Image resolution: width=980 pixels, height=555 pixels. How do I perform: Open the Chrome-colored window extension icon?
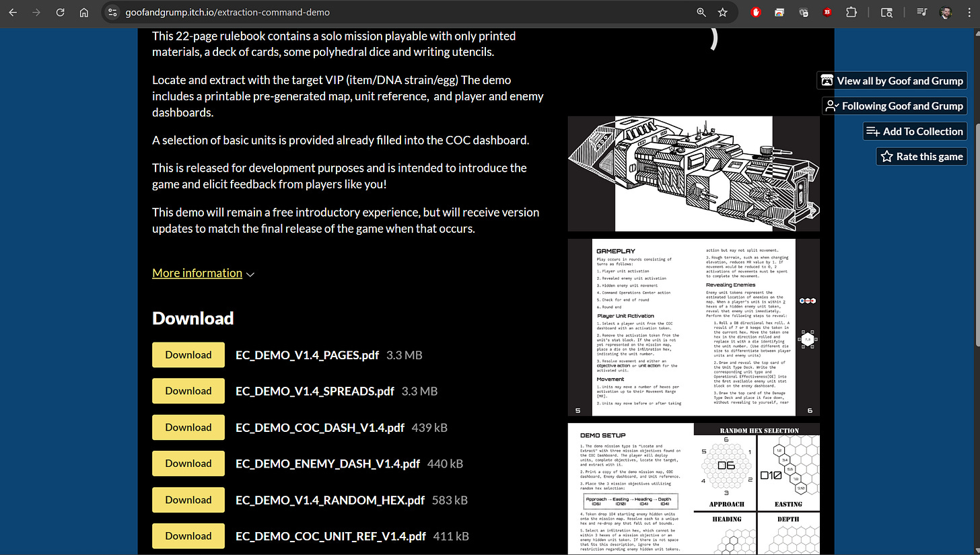tap(779, 12)
